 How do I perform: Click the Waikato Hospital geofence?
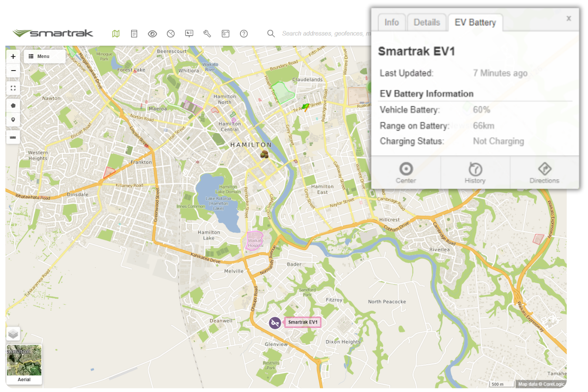pyautogui.click(x=255, y=241)
